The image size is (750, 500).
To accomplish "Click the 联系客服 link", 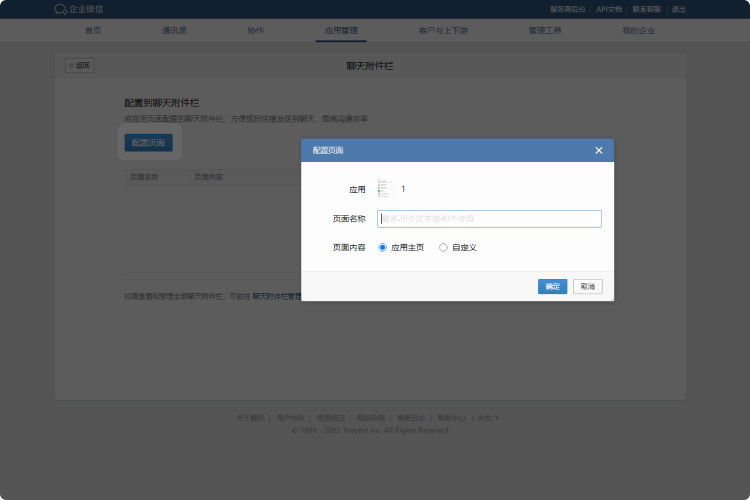I will coord(647,9).
